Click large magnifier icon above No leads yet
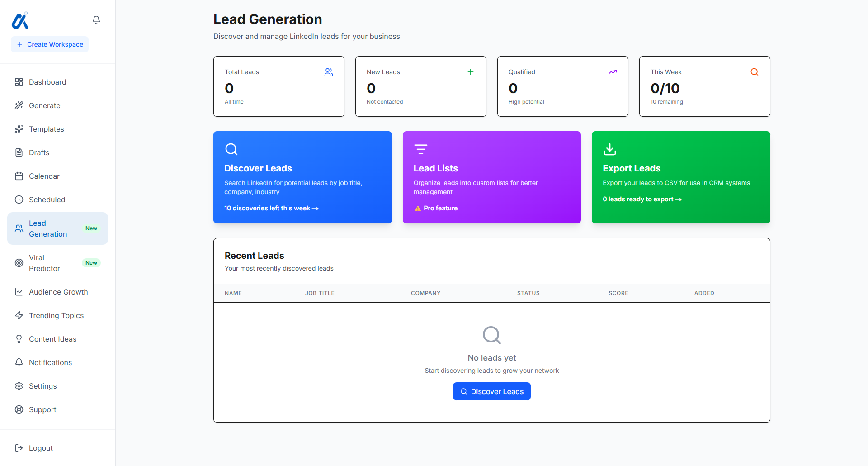868x466 pixels. [492, 335]
